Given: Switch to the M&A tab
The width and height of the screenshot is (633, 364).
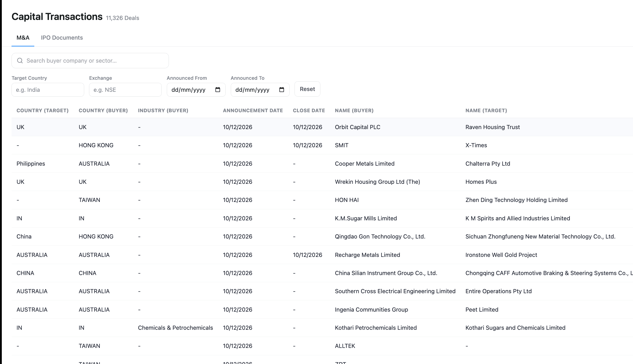Looking at the screenshot, I should pyautogui.click(x=23, y=38).
